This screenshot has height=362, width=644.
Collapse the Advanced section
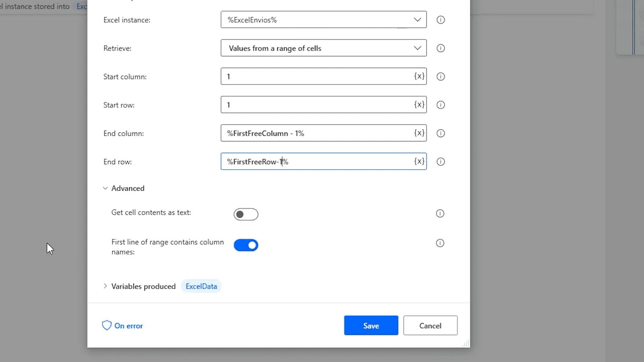point(105,188)
